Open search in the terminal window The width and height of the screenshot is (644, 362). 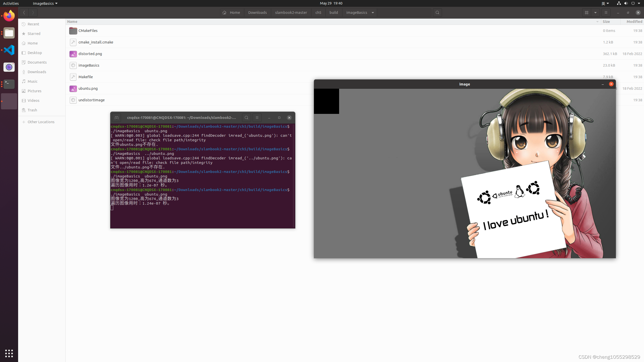(x=246, y=117)
